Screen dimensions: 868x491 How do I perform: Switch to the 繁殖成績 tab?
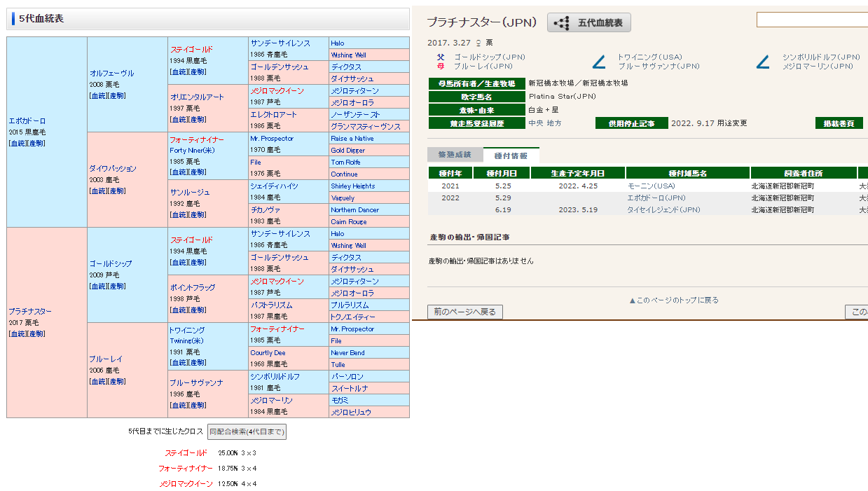(x=454, y=155)
